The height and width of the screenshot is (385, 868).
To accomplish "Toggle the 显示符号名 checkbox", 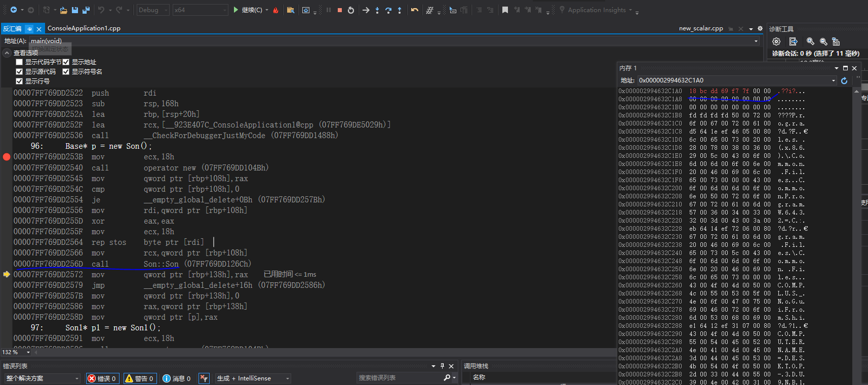I will click(66, 72).
